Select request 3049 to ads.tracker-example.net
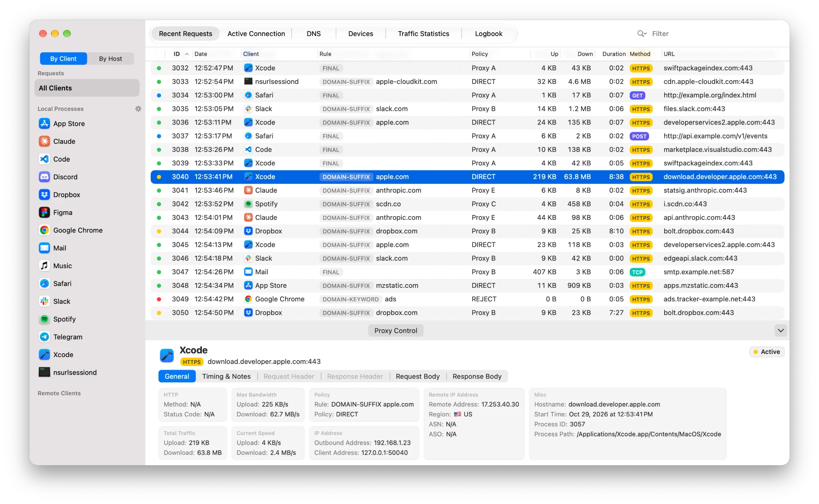This screenshot has width=819, height=504. (x=467, y=299)
